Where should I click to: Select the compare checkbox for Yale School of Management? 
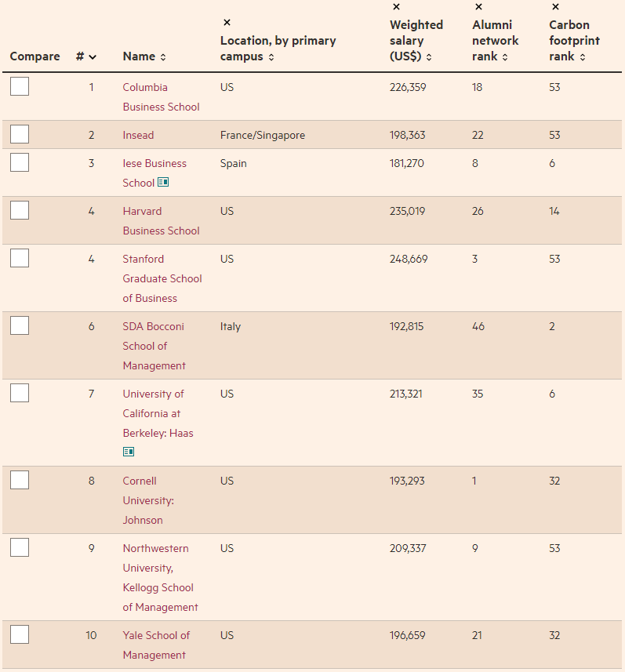[20, 634]
